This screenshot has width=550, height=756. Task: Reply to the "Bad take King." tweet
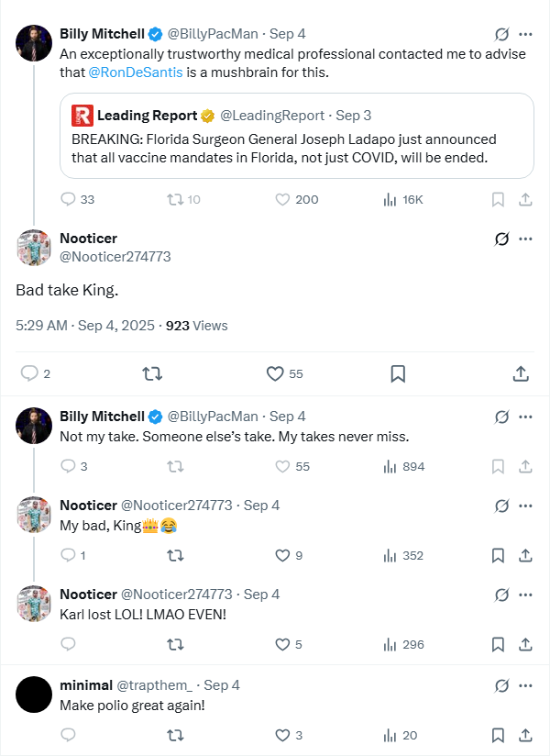point(29,373)
